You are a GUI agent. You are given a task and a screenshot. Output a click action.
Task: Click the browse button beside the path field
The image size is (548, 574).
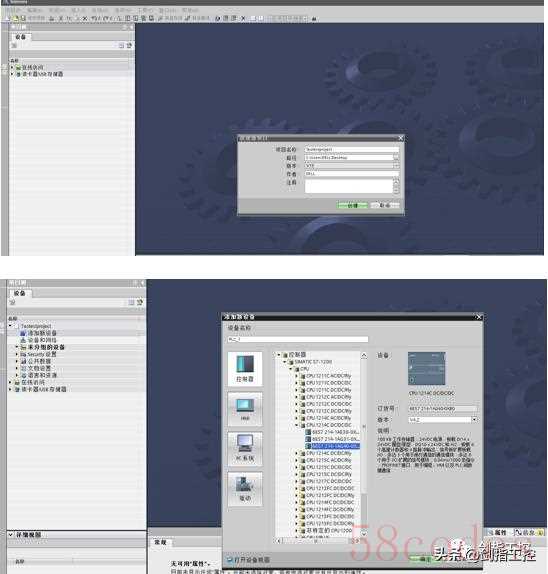pyautogui.click(x=396, y=157)
